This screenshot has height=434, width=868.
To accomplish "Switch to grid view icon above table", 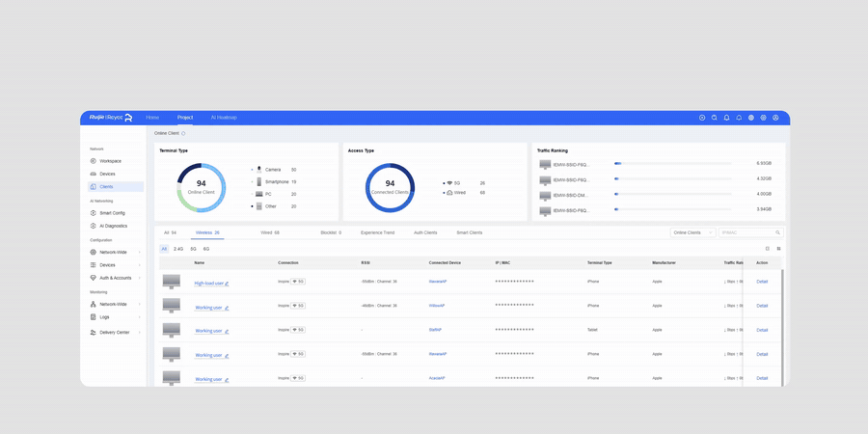I will (779, 249).
